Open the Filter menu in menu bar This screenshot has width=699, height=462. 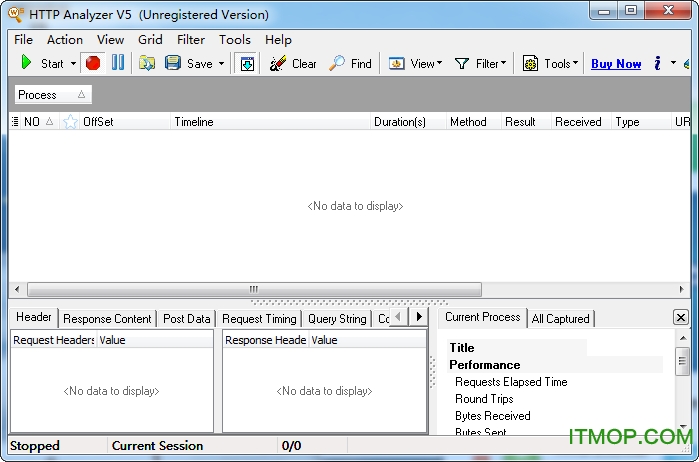pos(190,40)
